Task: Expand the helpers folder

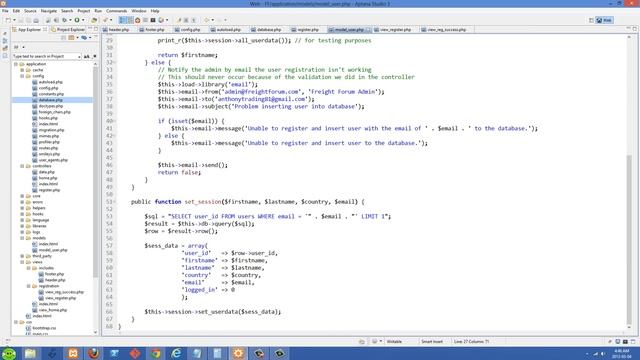Action: (22, 208)
